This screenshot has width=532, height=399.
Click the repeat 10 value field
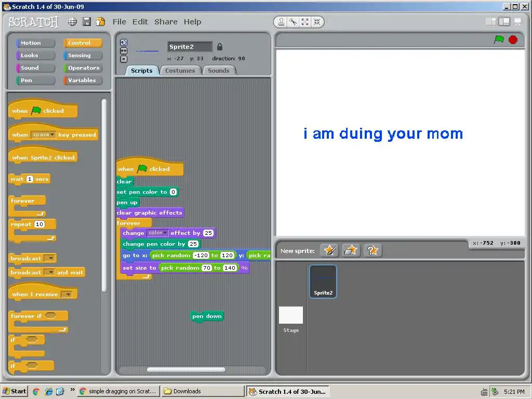tap(39, 224)
